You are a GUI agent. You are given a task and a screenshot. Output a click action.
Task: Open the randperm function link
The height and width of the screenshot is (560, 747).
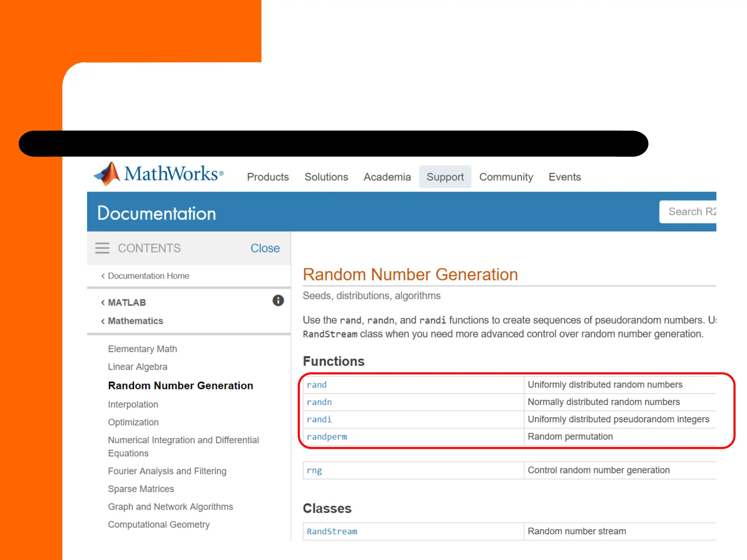pyautogui.click(x=327, y=437)
